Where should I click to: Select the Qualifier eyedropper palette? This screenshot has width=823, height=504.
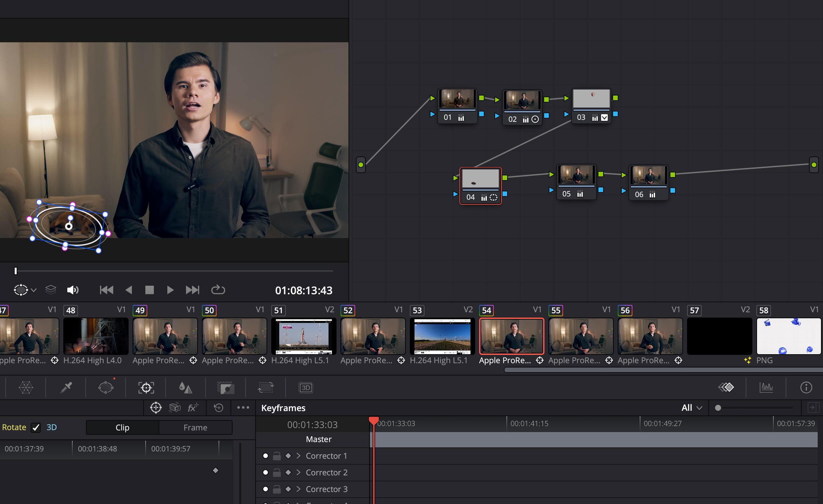[x=66, y=387]
